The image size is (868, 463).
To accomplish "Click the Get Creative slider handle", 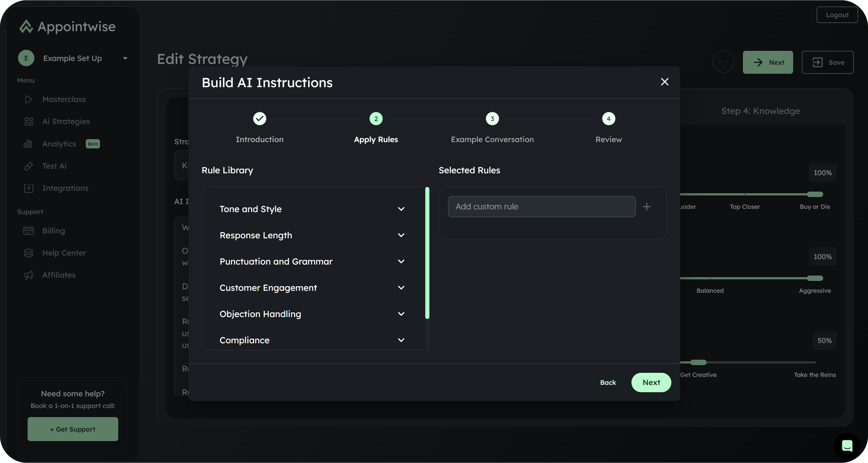I will tap(698, 362).
